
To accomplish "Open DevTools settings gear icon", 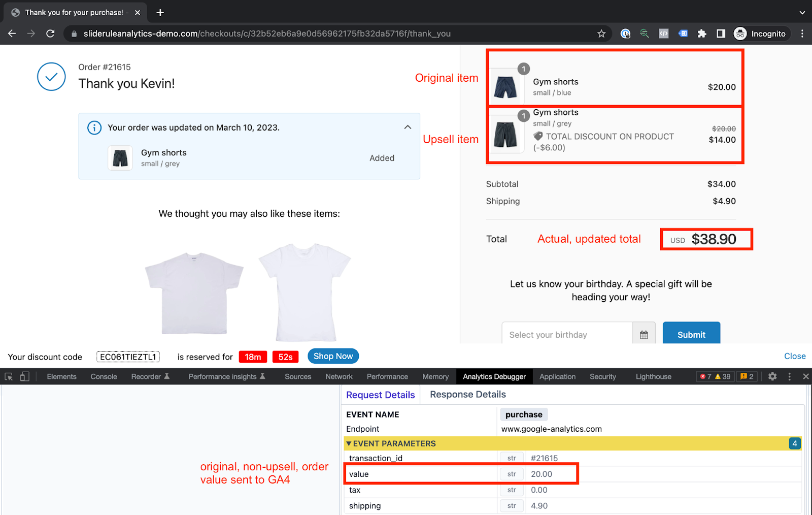I will [x=772, y=376].
